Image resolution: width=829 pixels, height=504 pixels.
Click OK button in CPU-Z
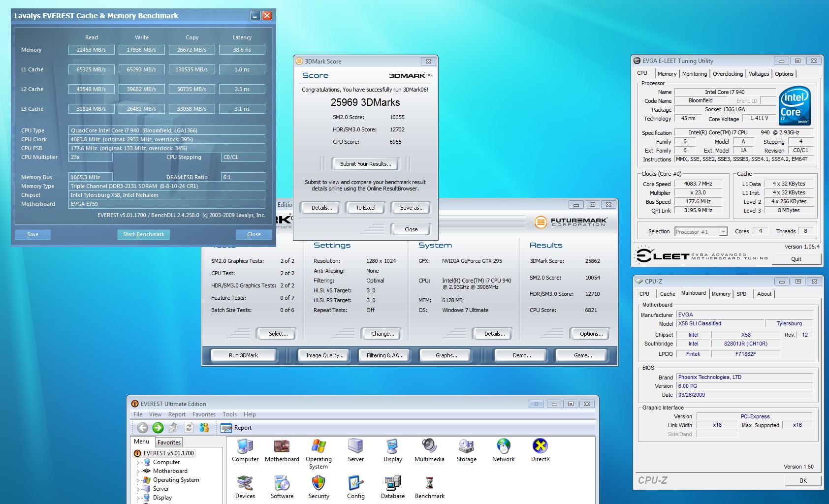[x=803, y=481]
